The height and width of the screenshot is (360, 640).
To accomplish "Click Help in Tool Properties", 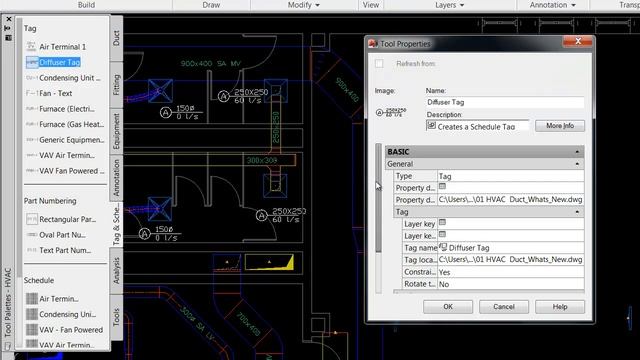I will (x=560, y=307).
